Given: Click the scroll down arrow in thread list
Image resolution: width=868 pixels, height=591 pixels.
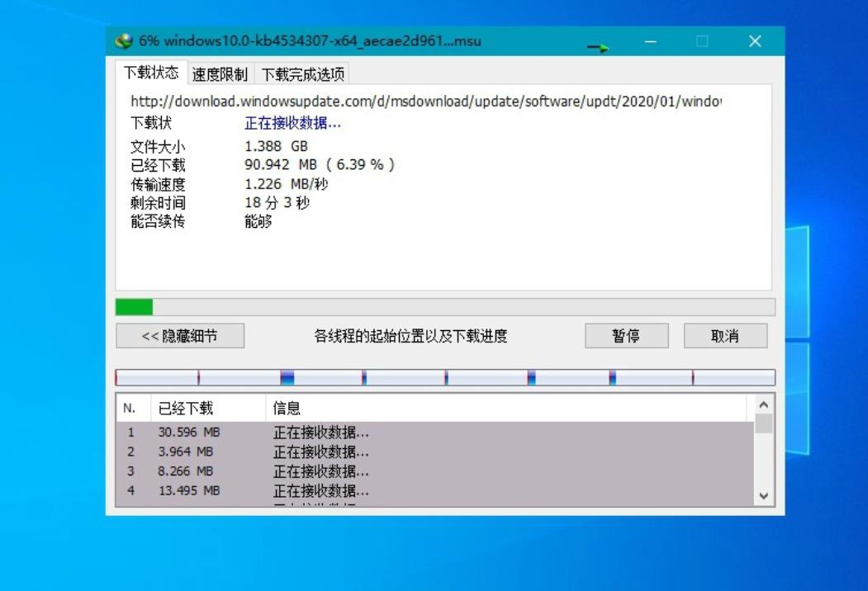Looking at the screenshot, I should (x=764, y=496).
